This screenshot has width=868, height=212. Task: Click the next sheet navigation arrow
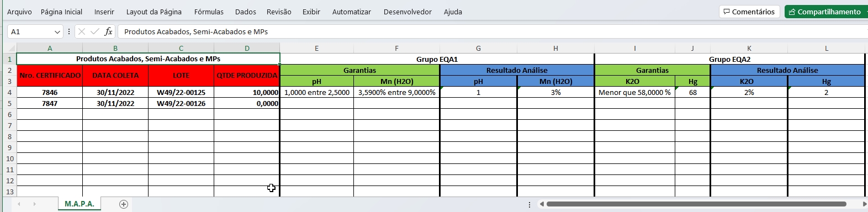pyautogui.click(x=34, y=204)
